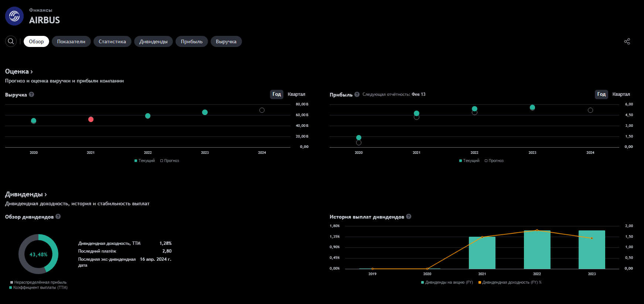Image resolution: width=644 pixels, height=304 pixels.
Task: Click Коэффициент выплаты (TTM) legend item
Action: click(x=38, y=287)
